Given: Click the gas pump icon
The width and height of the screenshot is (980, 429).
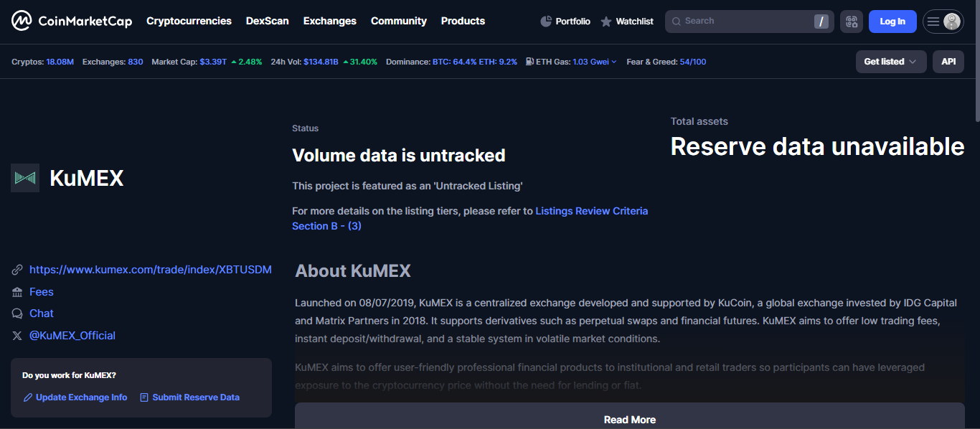Looking at the screenshot, I should pyautogui.click(x=530, y=62).
